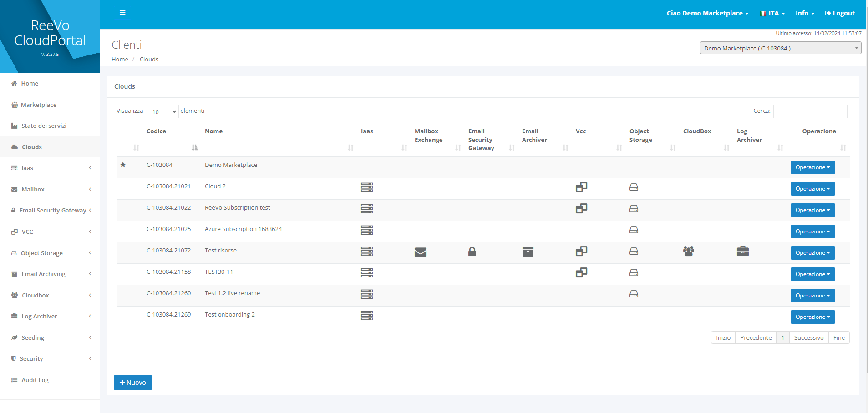Expand Object Storage sidebar menu
Viewport: 868px width, 413px height.
(50, 253)
